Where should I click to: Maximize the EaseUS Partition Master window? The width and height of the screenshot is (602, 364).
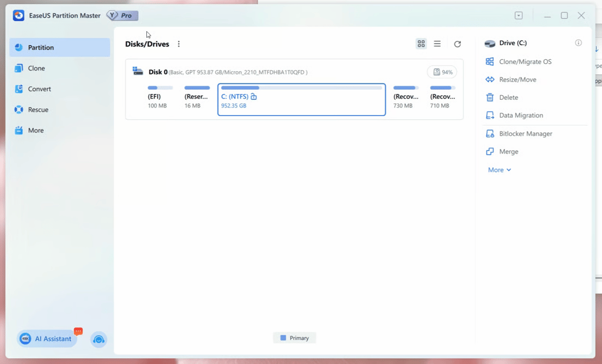[x=564, y=16]
